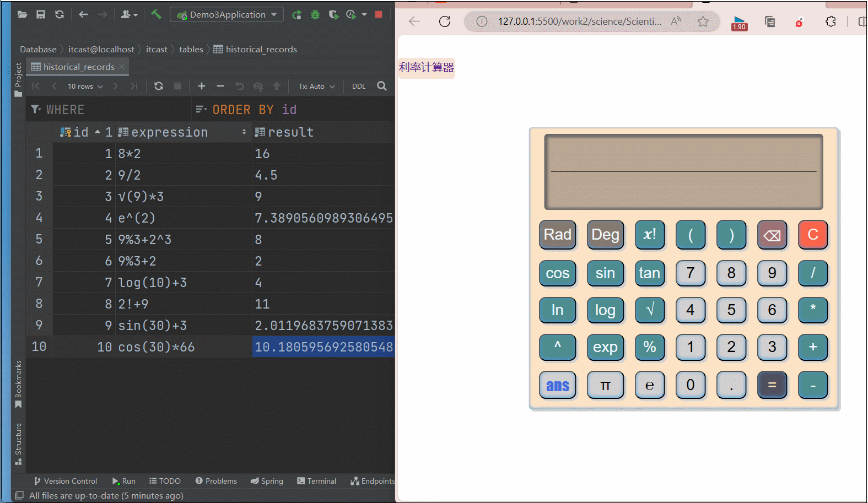The height and width of the screenshot is (503, 868).
Task: Reload table data with refresh icon
Action: point(159,86)
